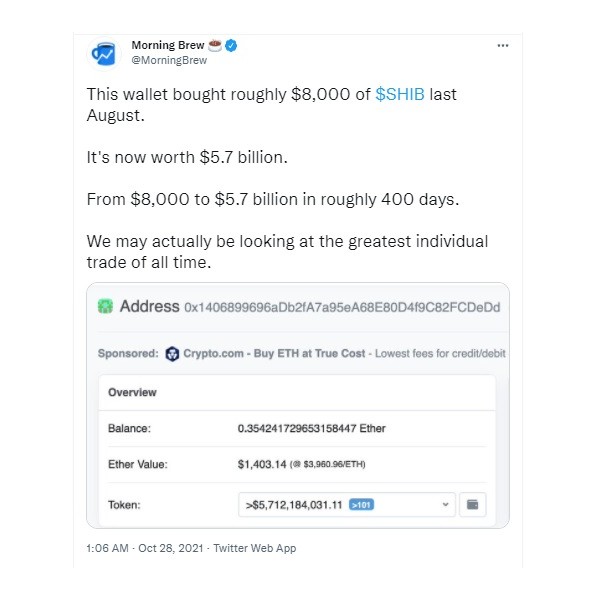Viewport: 600px width, 600px height.
Task: Click the Token dropdown chevron arrow
Action: (x=445, y=505)
